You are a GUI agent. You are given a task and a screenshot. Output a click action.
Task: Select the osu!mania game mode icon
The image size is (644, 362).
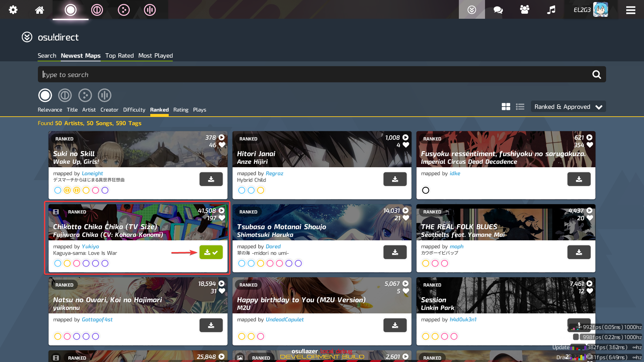coord(150,10)
